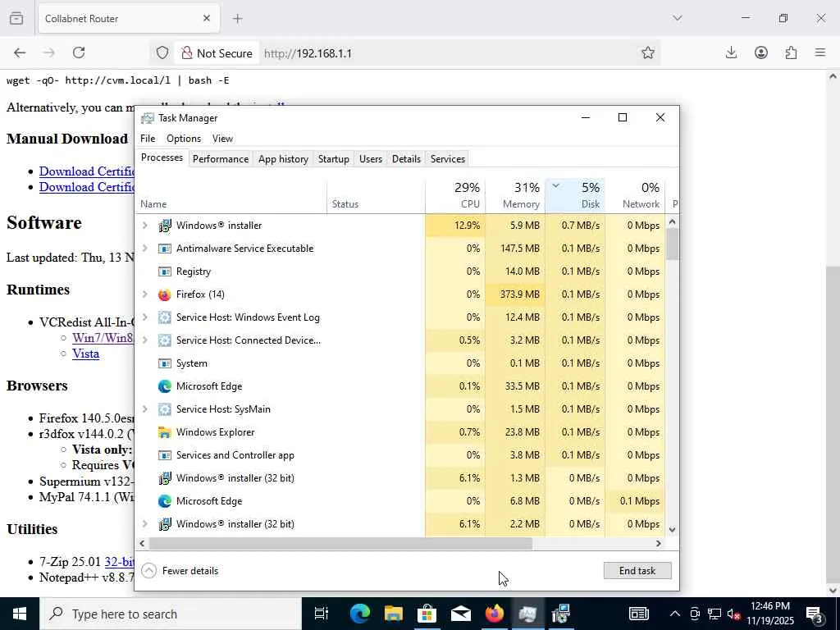Click the Services and Controller app icon
The height and width of the screenshot is (630, 840).
coord(165,455)
